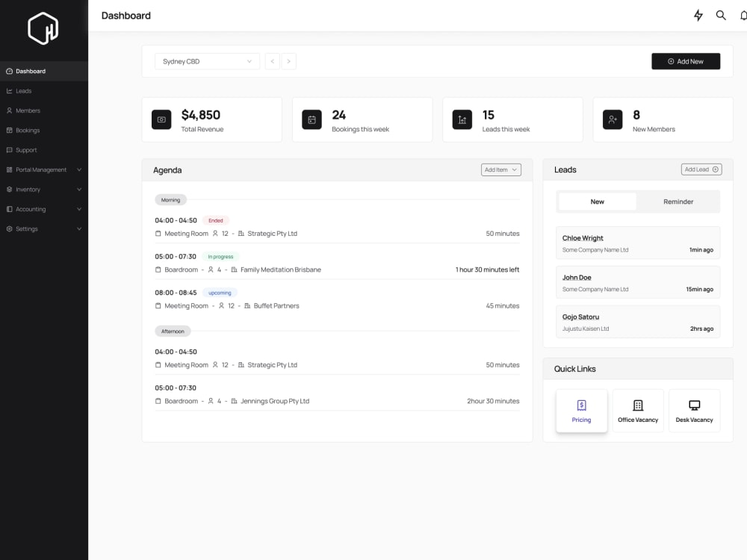This screenshot has height=560, width=747.
Task: Go to previous location with left arrow
Action: pos(273,61)
